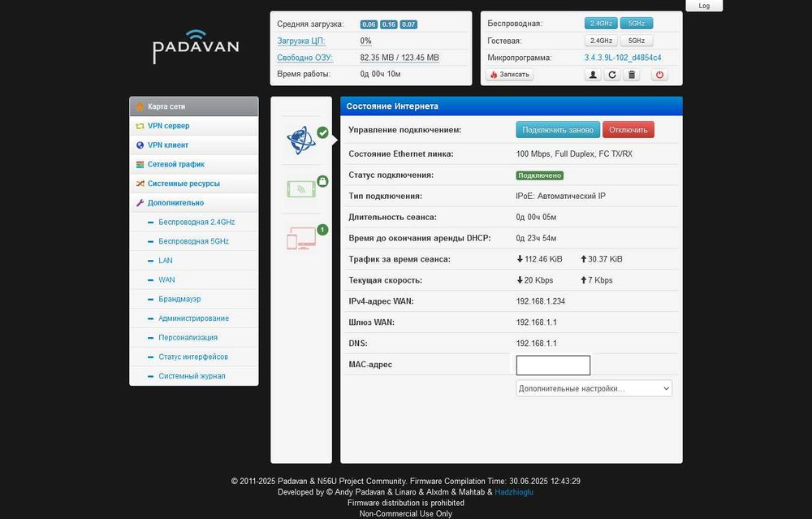Click the upload speed 7 Kbps value

pyautogui.click(x=597, y=280)
